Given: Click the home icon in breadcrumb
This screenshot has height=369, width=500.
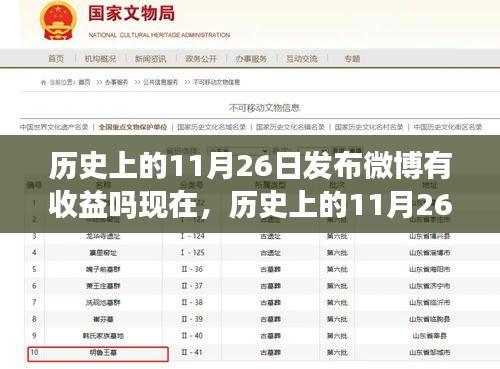Looking at the screenshot, I should click(43, 82).
